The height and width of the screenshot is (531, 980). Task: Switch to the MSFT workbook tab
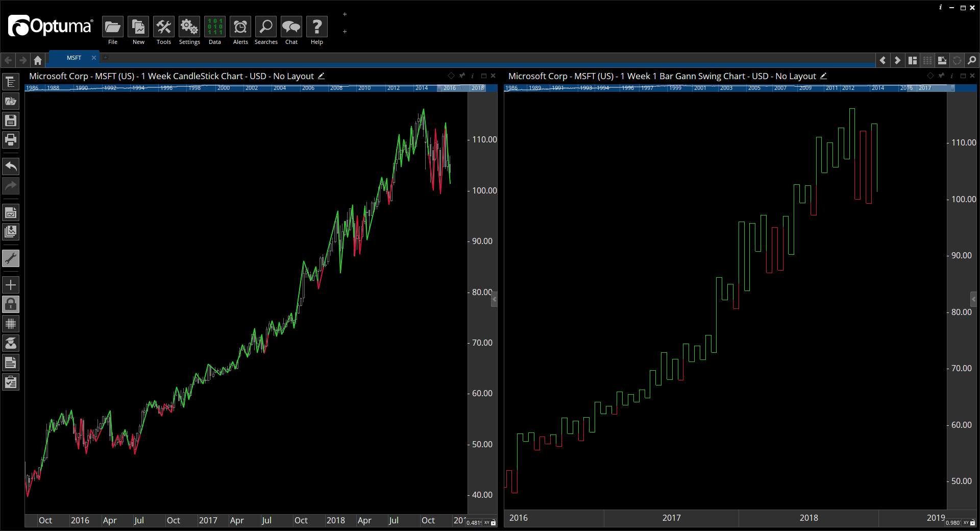point(74,58)
